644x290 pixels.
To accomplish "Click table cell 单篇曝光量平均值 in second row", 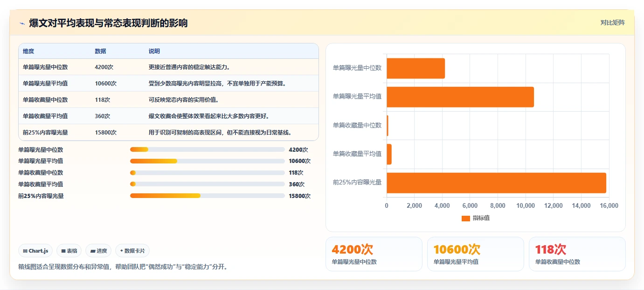I will click(x=45, y=83).
